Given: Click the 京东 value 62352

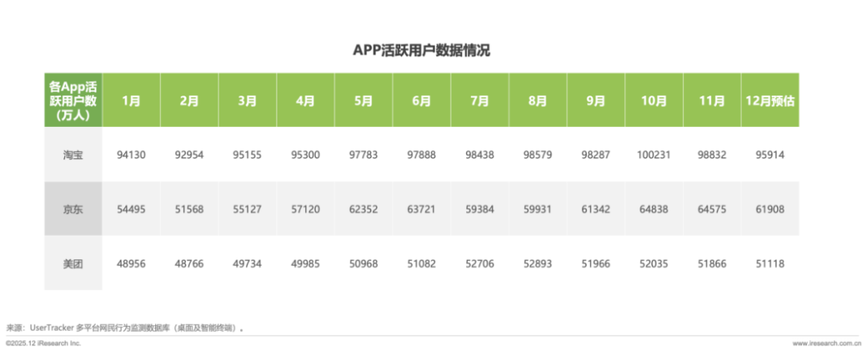Looking at the screenshot, I should (x=364, y=210).
